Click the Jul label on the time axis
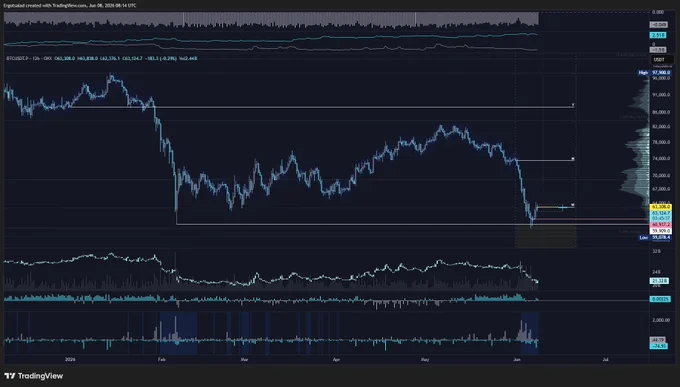Viewport: 680px width, 387px height. coord(605,360)
